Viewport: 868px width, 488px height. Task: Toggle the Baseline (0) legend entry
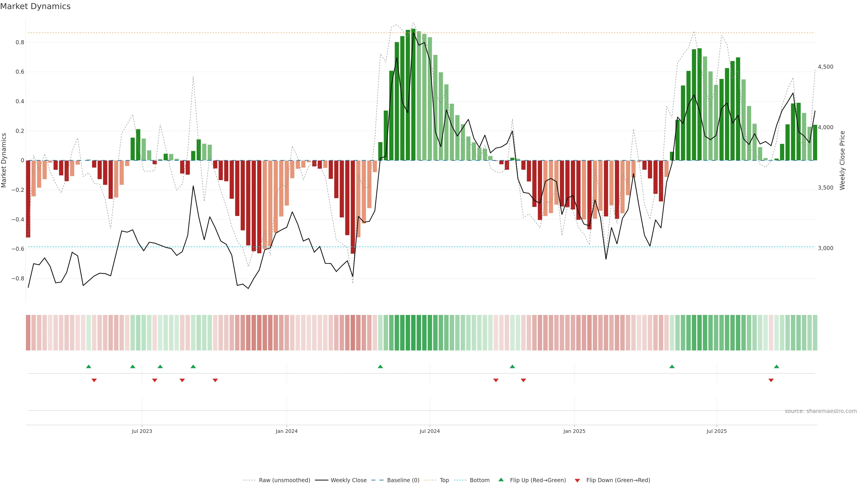click(403, 480)
